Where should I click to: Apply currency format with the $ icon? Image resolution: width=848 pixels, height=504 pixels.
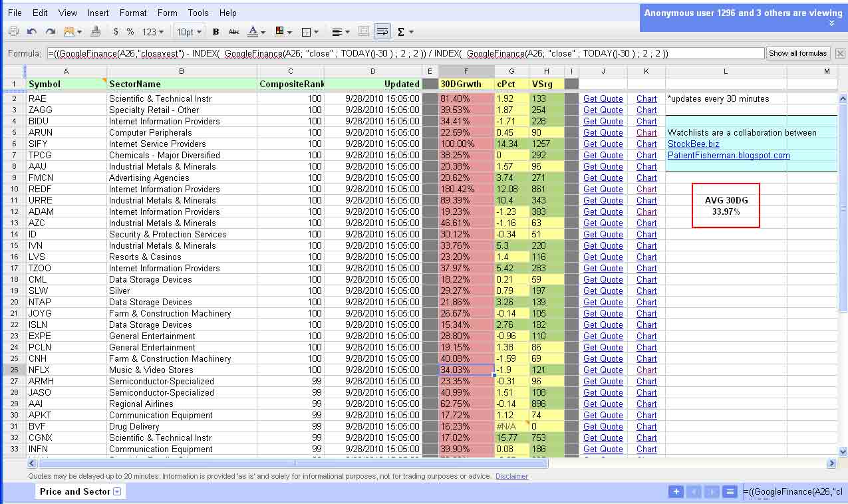(116, 31)
